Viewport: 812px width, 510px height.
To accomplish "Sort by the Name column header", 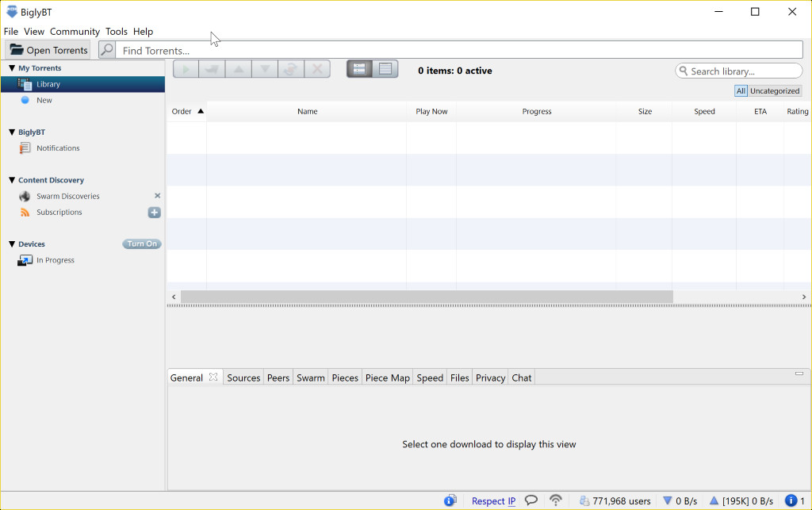I will click(x=307, y=111).
